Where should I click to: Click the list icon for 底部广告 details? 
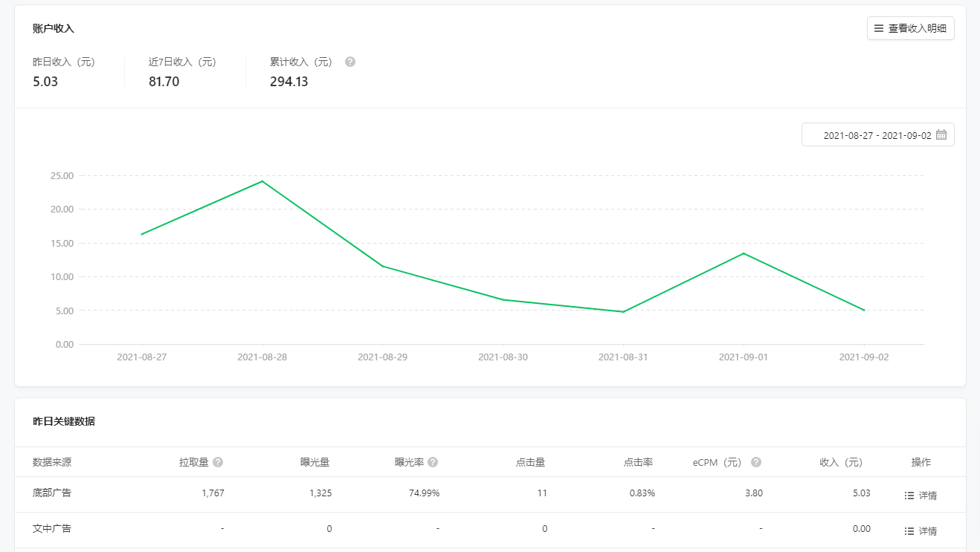(909, 496)
